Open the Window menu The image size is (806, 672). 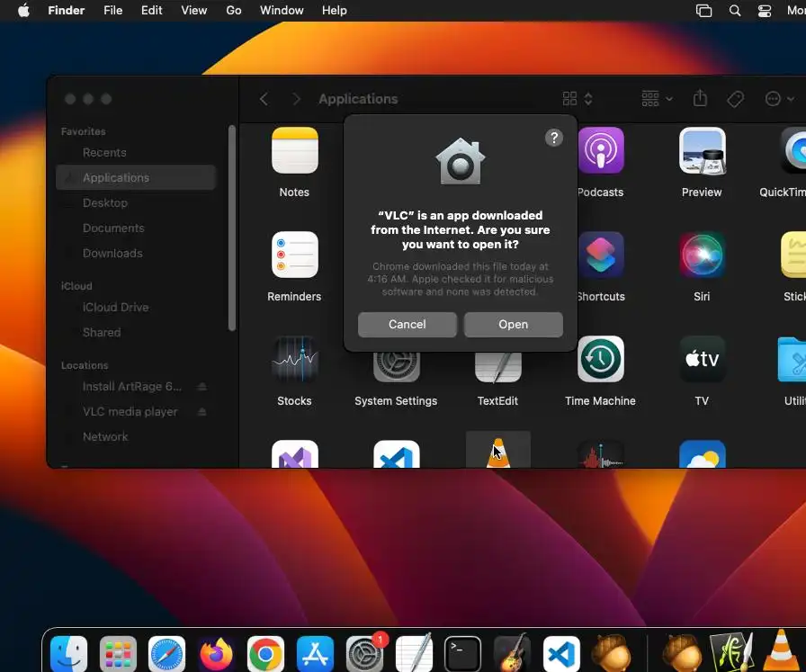(282, 10)
